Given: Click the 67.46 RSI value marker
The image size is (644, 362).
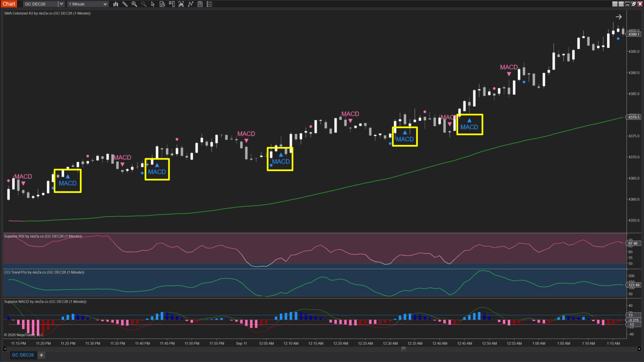Looking at the screenshot, I should click(x=634, y=243).
